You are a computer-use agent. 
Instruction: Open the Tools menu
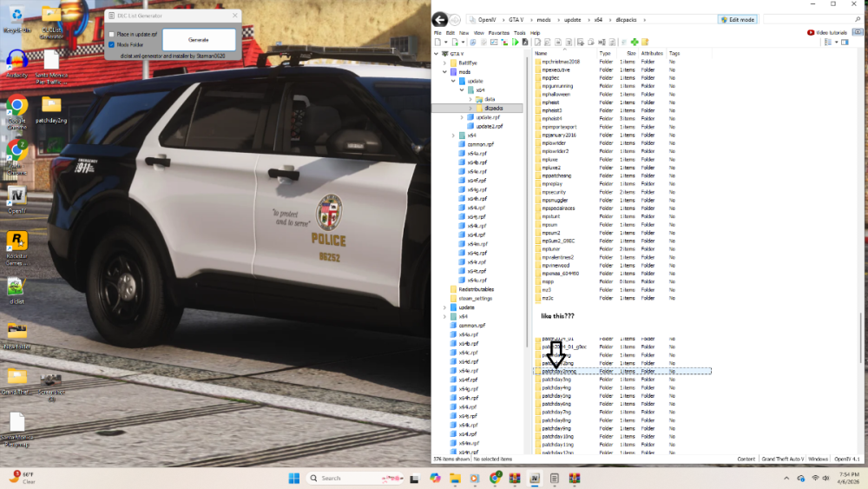pos(519,33)
